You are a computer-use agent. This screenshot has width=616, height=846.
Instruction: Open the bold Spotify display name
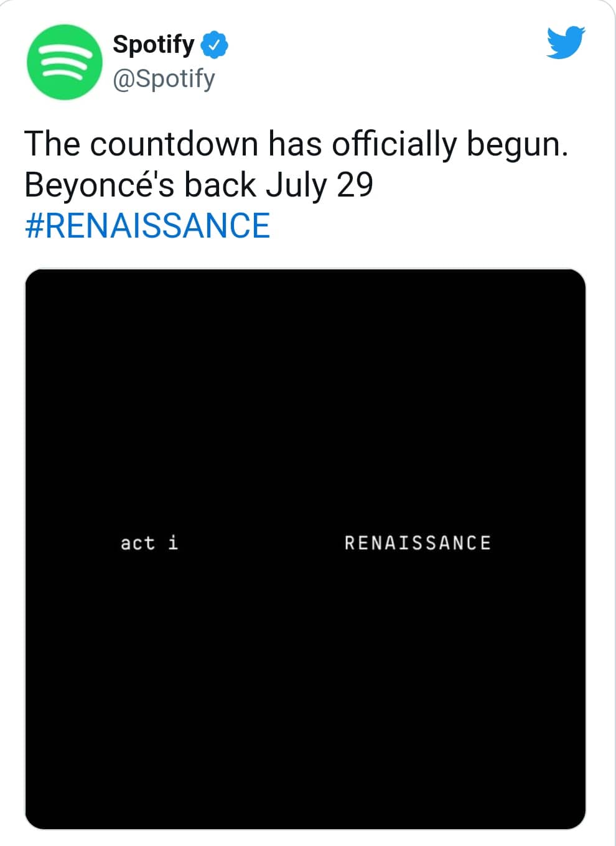pos(154,45)
